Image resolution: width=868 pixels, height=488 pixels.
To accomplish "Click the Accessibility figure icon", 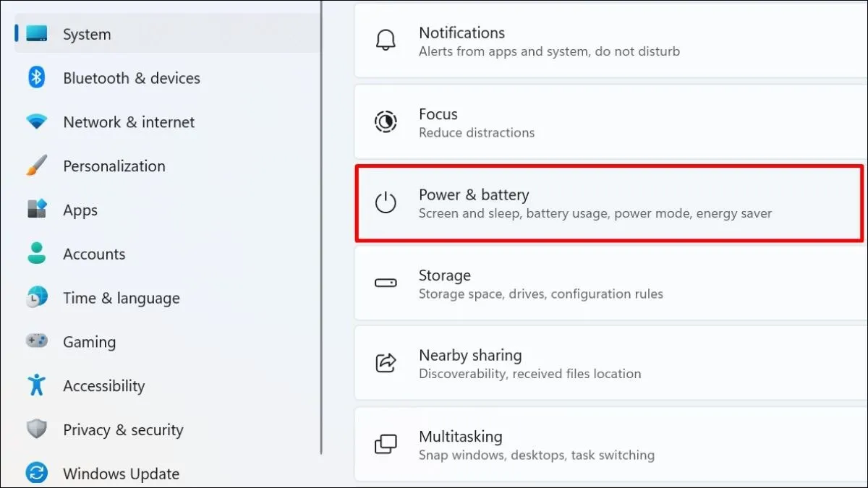I will [x=36, y=385].
